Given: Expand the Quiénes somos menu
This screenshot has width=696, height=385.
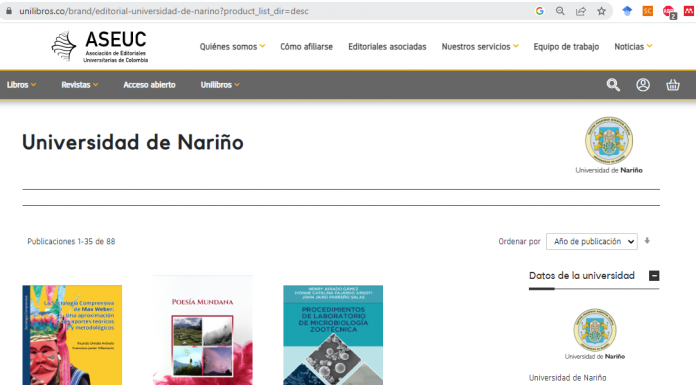Looking at the screenshot, I should point(232,47).
